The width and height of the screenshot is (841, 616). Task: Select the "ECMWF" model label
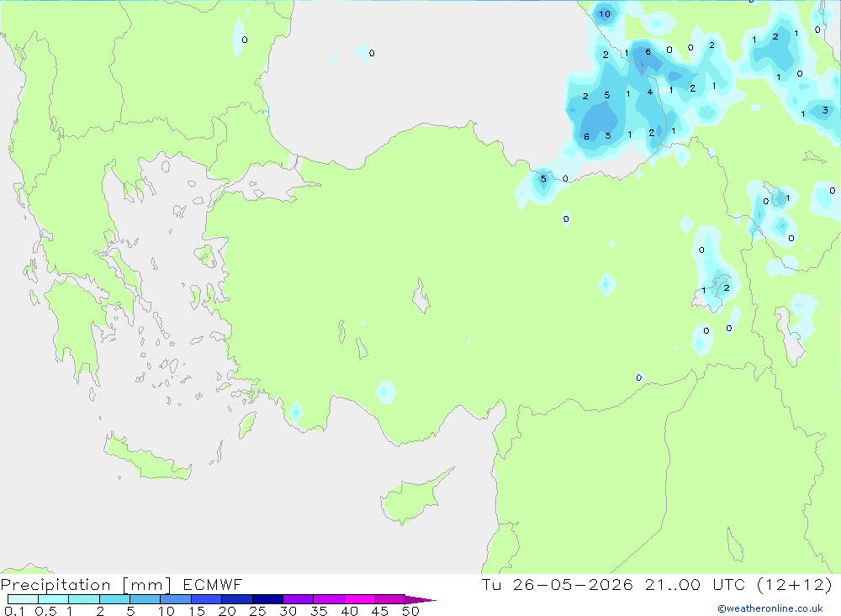(213, 584)
